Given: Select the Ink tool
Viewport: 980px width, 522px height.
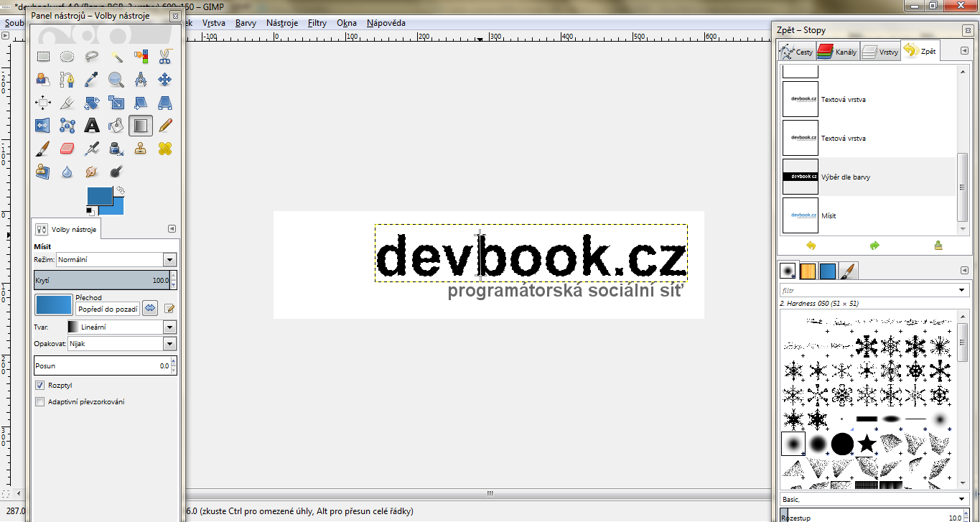Looking at the screenshot, I should tap(116, 149).
